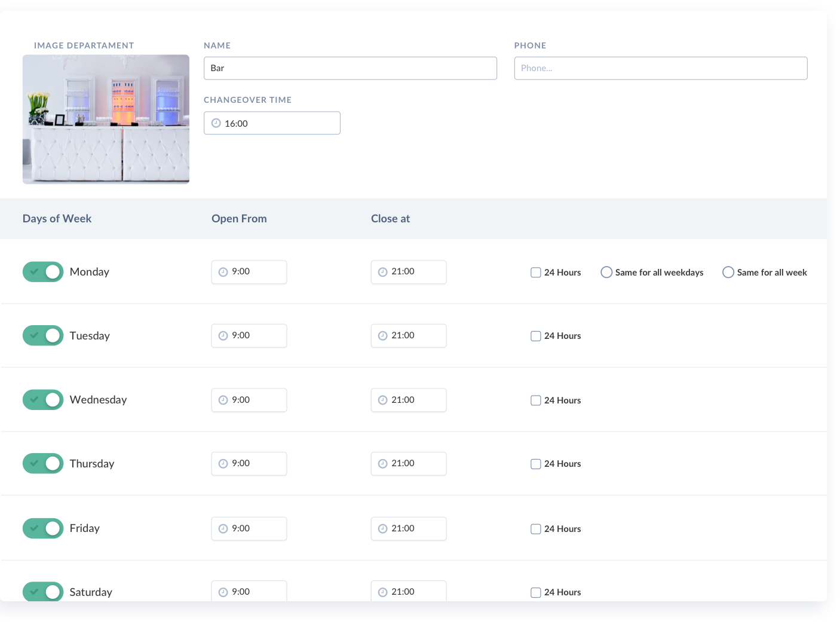Enable 24 Hours for Thursday
The height and width of the screenshot is (624, 840).
(x=536, y=464)
